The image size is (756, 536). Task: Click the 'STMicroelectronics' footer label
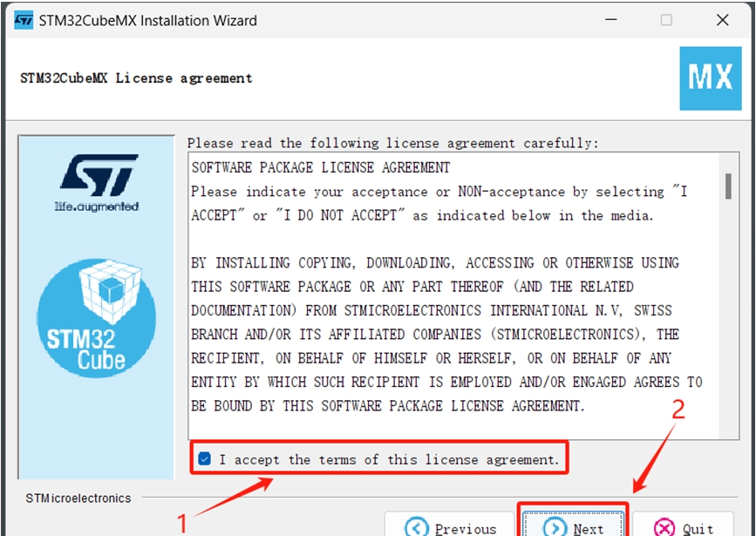click(78, 498)
